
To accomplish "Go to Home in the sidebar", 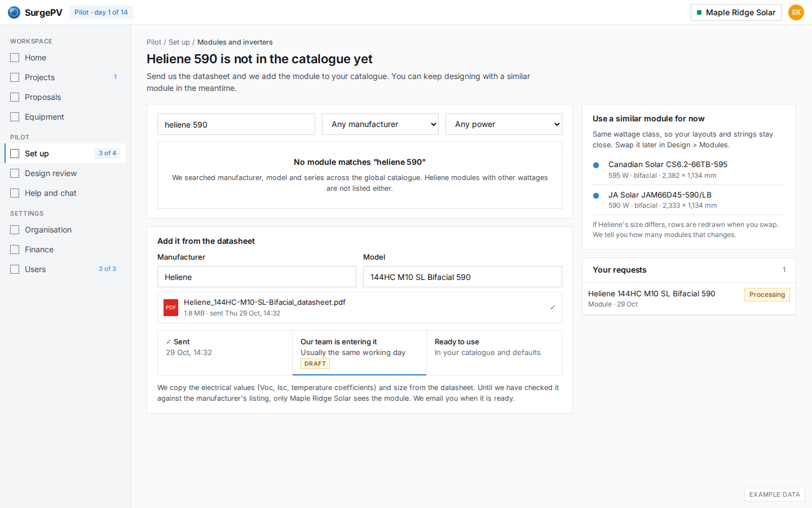I will click(x=65, y=58).
